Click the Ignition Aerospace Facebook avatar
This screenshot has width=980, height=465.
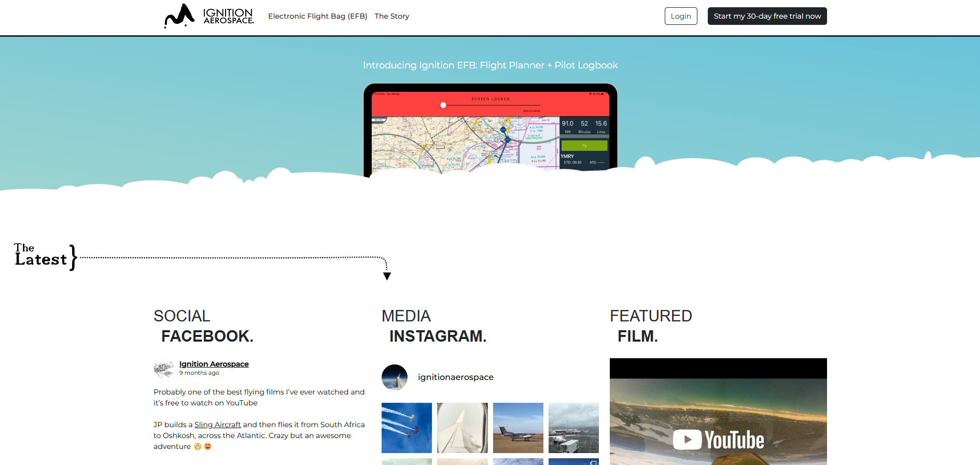pos(164,369)
